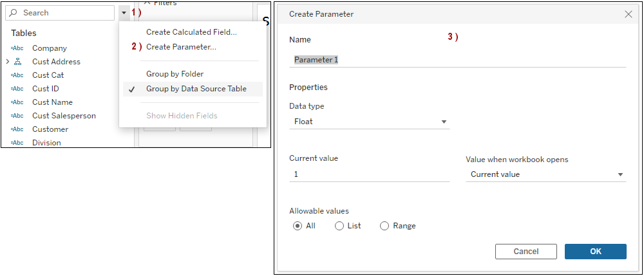644x276 pixels.
Task: Click the Abc icon beside Company
Action: [x=17, y=48]
